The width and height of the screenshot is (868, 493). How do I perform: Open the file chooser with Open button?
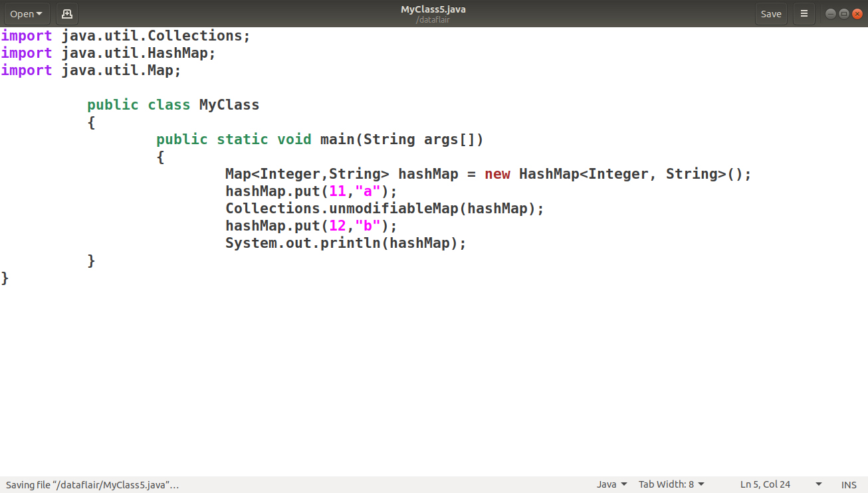[26, 13]
